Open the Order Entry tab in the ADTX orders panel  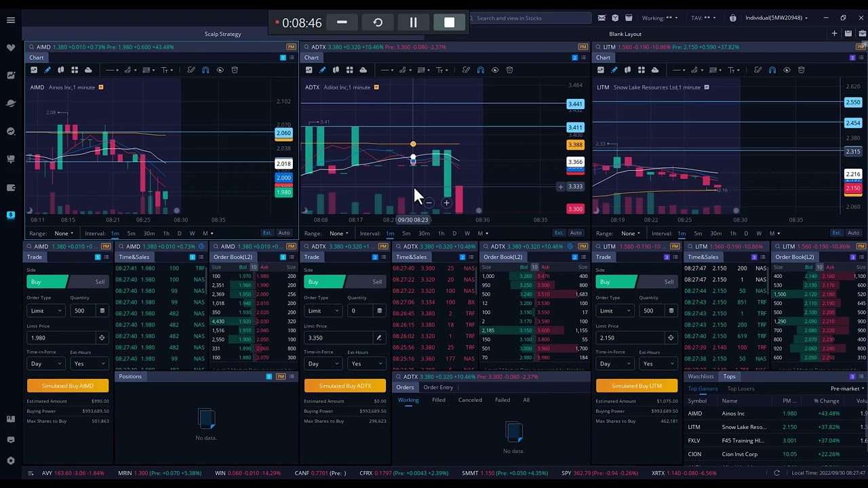coord(438,387)
